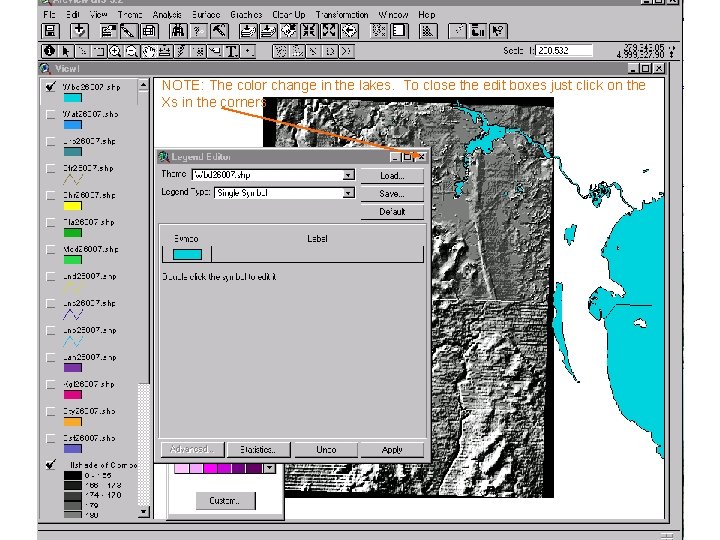Select the Draw Point tool
Viewport: 720px width, 540px height.
click(x=248, y=51)
